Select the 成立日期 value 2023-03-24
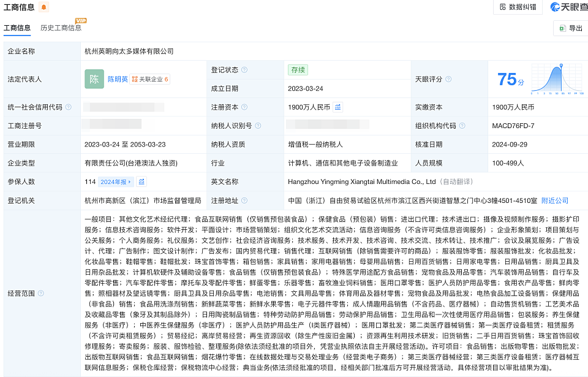Viewport: 588px width, 377px height. point(305,89)
